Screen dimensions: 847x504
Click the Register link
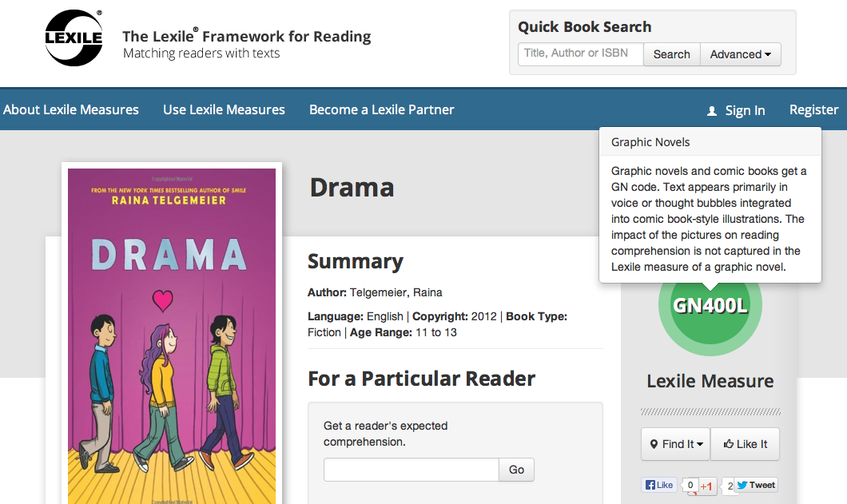pyautogui.click(x=813, y=109)
